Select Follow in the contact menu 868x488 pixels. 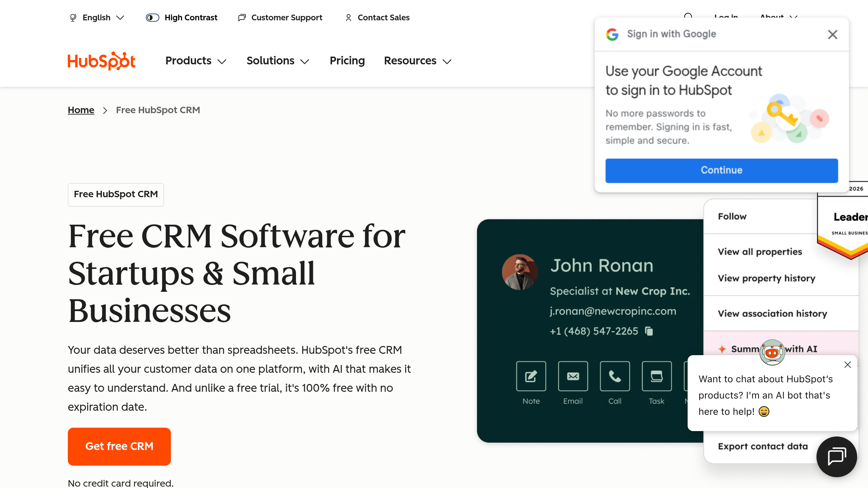coord(732,217)
